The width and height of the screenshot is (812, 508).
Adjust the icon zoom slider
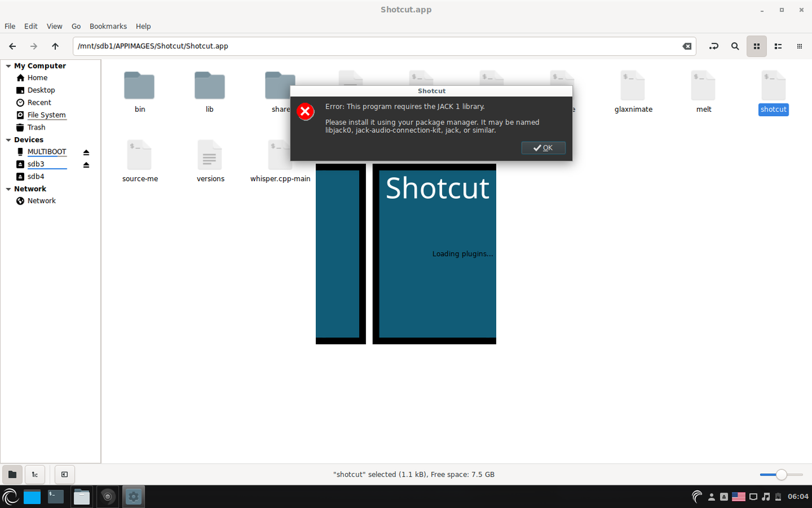(x=781, y=474)
